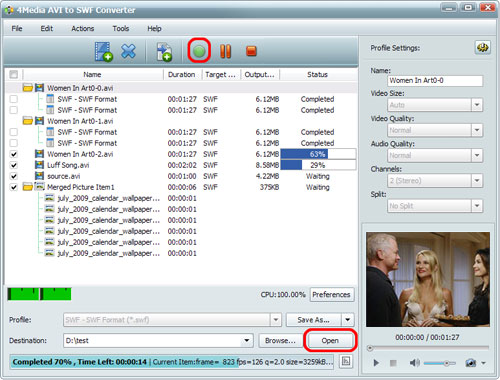This screenshot has height=380, width=500.
Task: Sort by Status column header
Action: coord(317,75)
